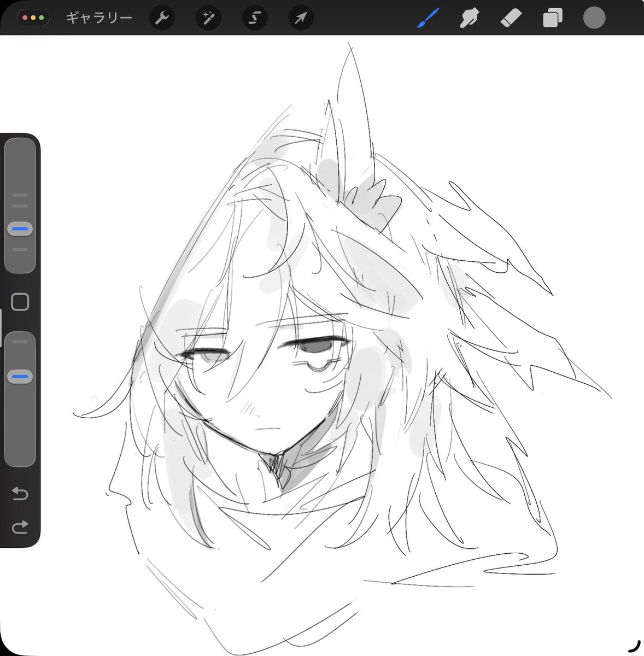Viewport: 644px width, 656px height.
Task: Click the three-dot window control at top left
Action: click(33, 18)
